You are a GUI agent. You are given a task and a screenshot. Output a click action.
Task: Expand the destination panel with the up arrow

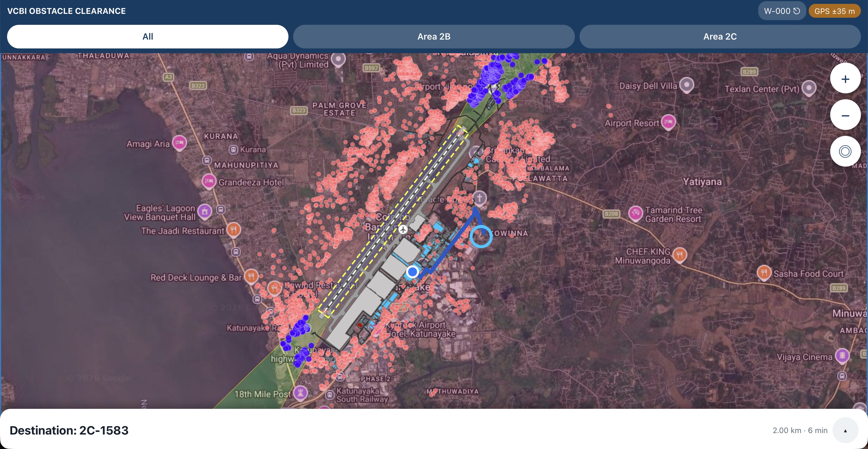845,430
